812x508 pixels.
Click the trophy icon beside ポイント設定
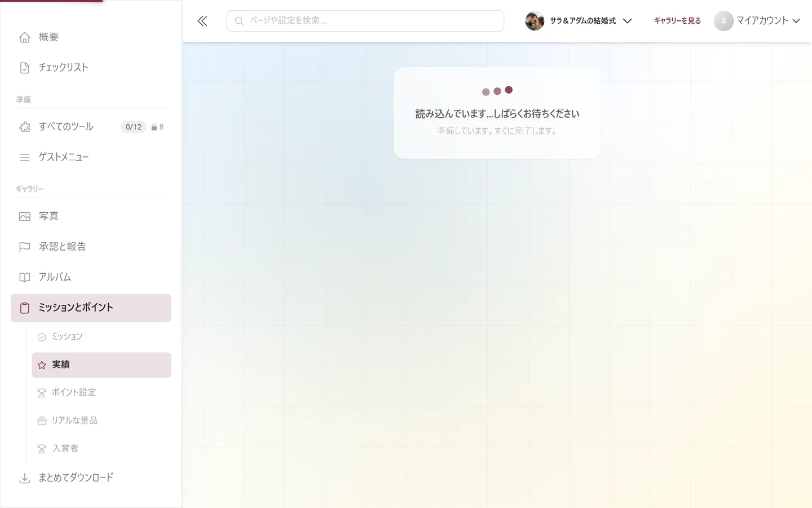(x=42, y=393)
